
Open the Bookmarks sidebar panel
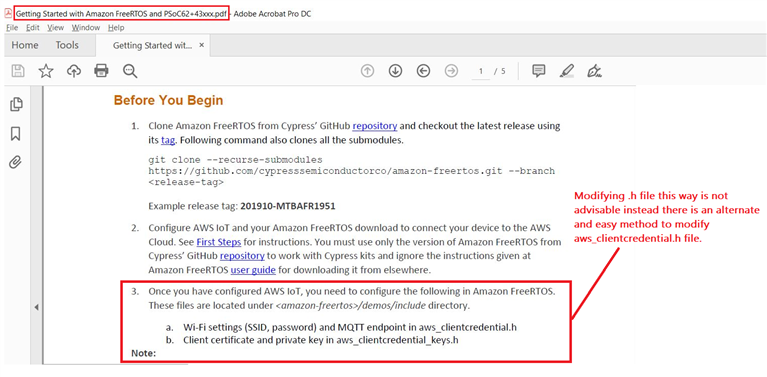(16, 133)
